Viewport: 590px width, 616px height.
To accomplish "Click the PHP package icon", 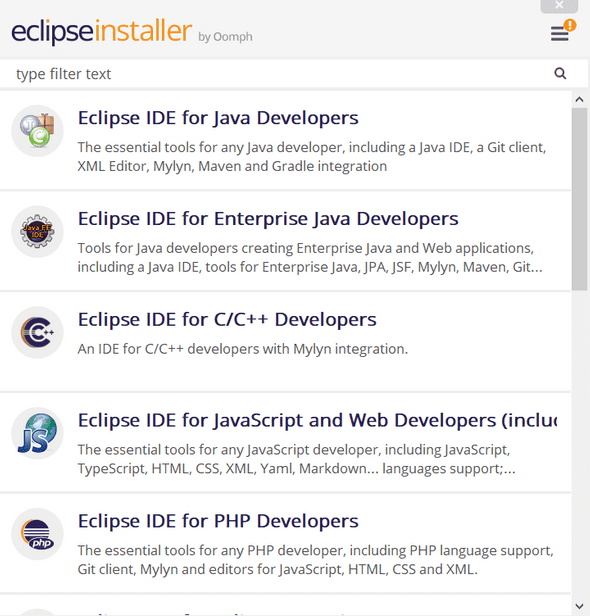I will point(37,534).
